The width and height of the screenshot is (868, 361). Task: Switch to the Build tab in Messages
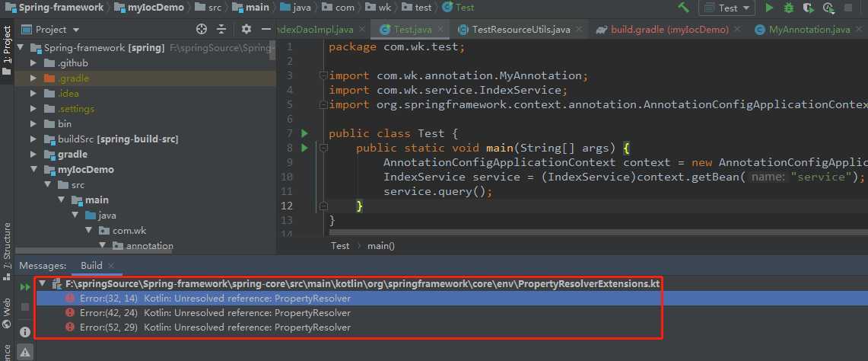[91, 266]
